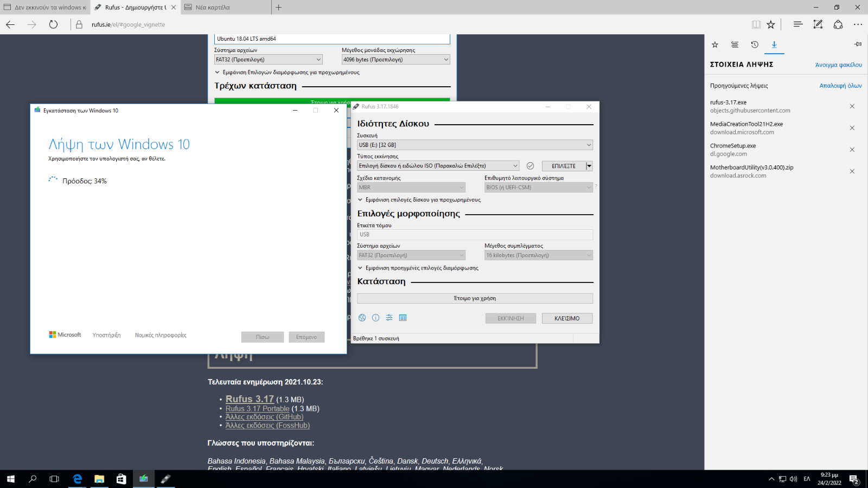Open Rufus about info icon

(375, 318)
